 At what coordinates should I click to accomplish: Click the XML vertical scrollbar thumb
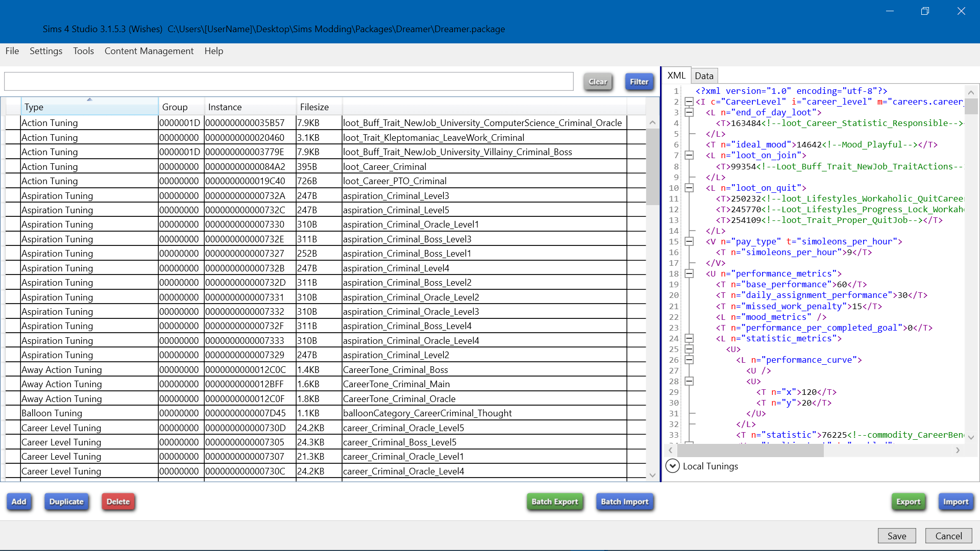[x=971, y=106]
